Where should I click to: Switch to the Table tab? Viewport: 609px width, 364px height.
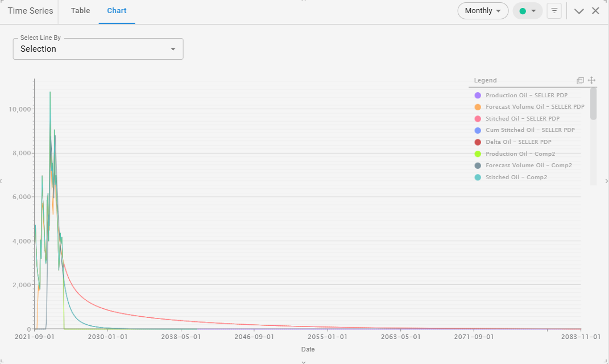(80, 11)
